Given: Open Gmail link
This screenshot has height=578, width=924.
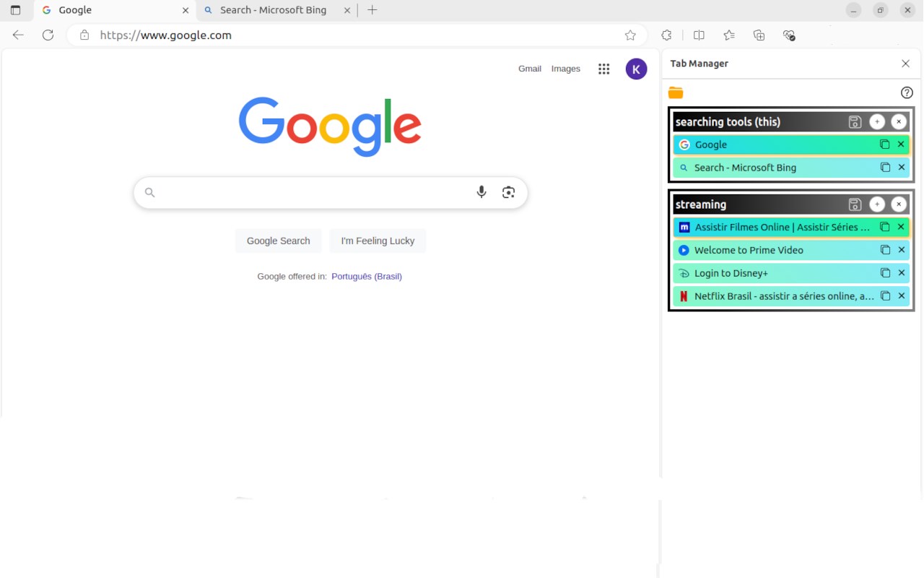Looking at the screenshot, I should (x=530, y=69).
